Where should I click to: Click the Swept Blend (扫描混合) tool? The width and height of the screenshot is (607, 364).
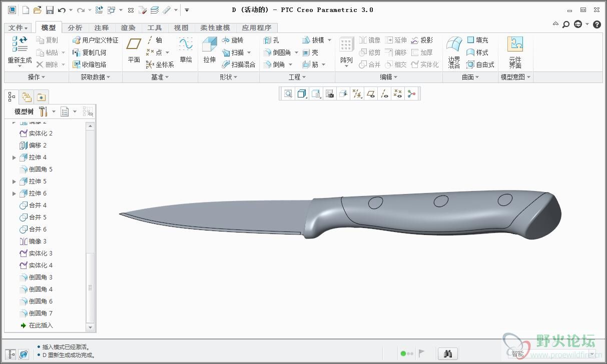click(x=238, y=64)
